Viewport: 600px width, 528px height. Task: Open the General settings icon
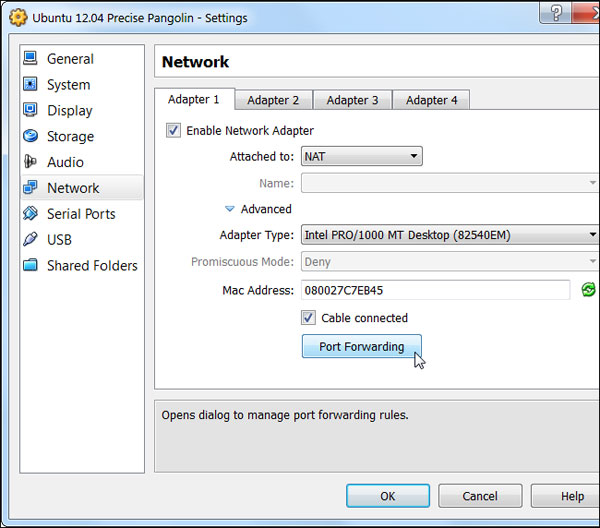pyautogui.click(x=30, y=59)
